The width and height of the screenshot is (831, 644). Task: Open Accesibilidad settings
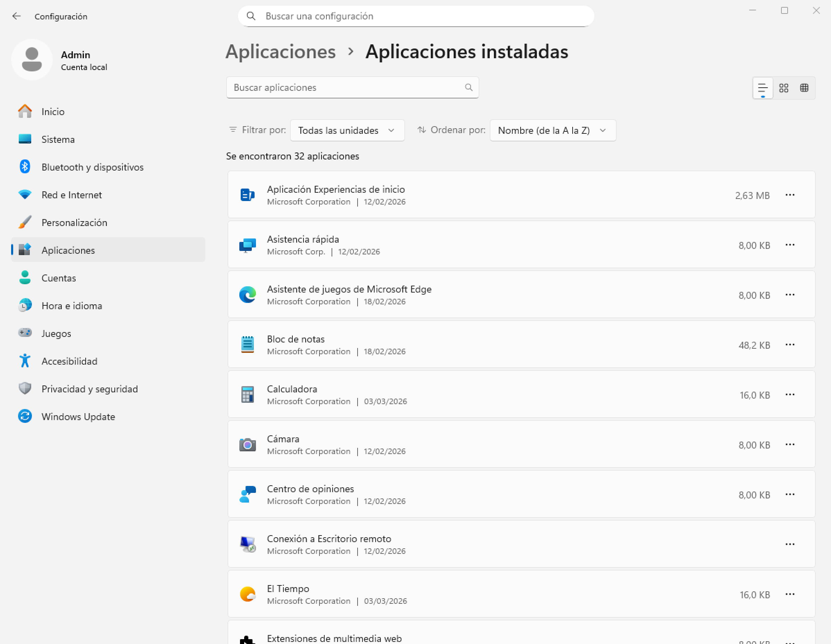(108, 361)
